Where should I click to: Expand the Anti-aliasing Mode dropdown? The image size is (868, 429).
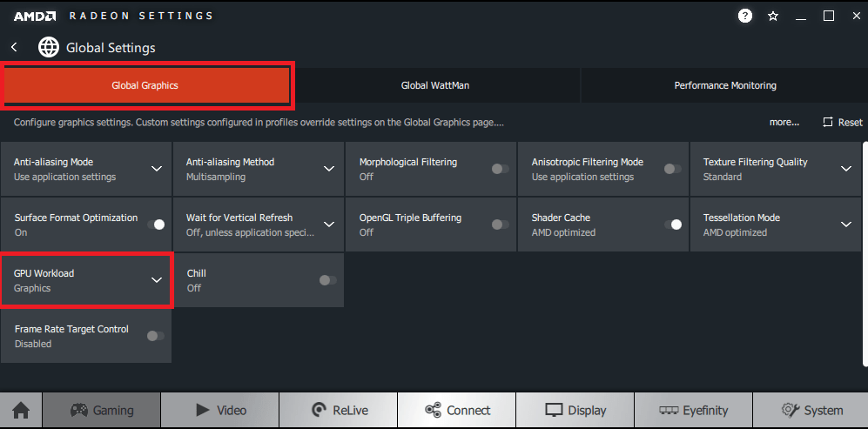157,169
